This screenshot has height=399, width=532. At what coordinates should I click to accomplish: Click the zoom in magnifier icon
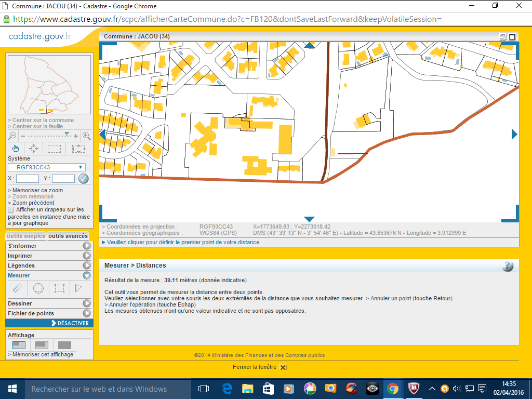pyautogui.click(x=86, y=136)
